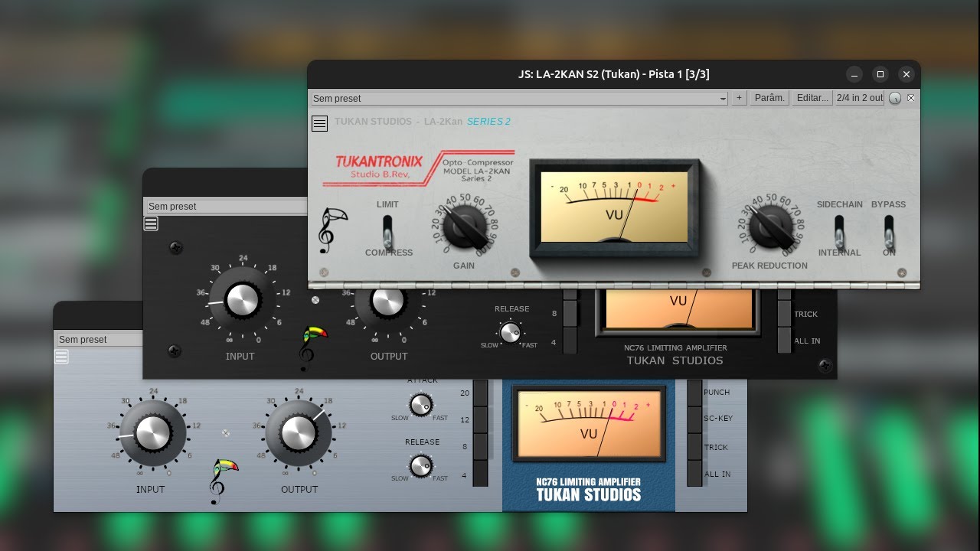
Task: Click 'NC76 LIMITING AMPLIFIER' text in black window
Action: 675,347
